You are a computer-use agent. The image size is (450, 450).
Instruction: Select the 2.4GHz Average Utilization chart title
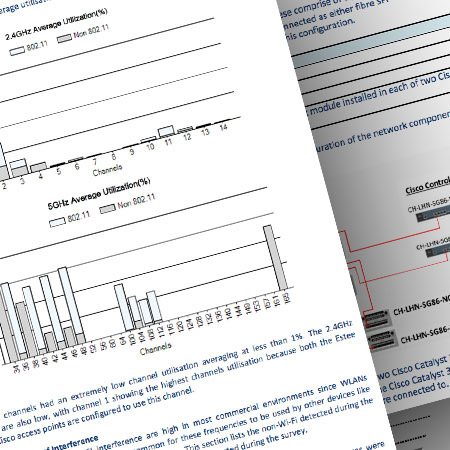tap(56, 23)
